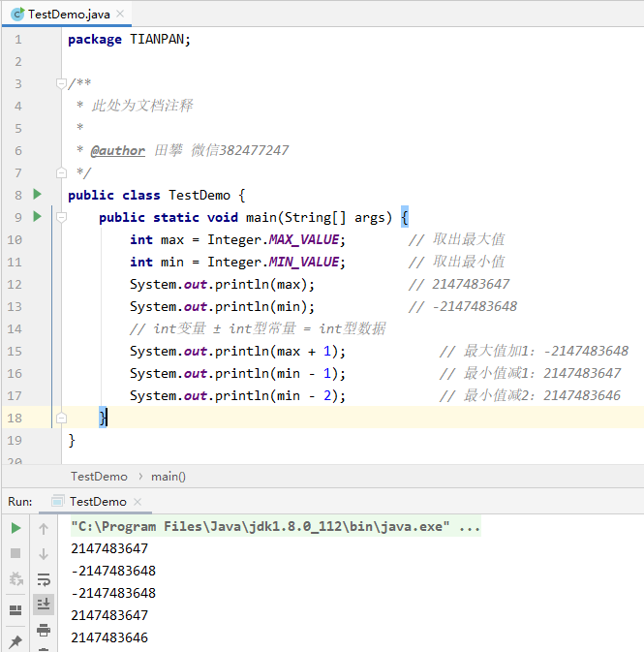Click println(max + 1) statement on line 15

coord(237,351)
